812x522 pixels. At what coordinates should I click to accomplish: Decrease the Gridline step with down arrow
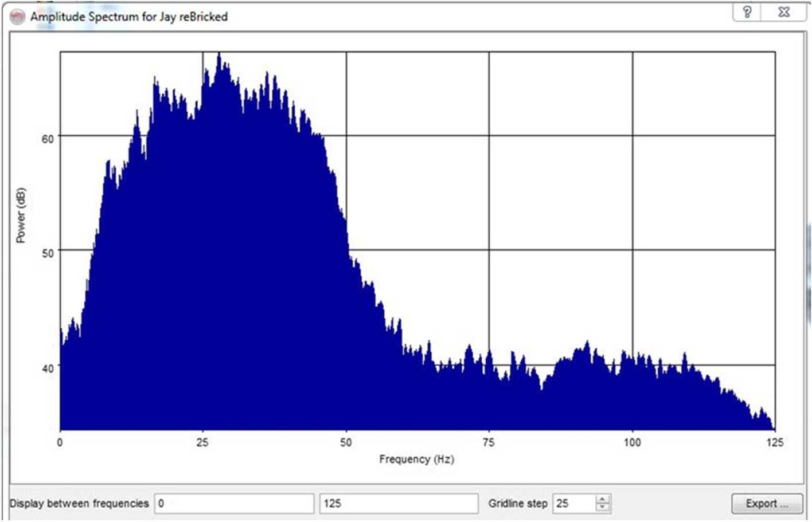[603, 508]
